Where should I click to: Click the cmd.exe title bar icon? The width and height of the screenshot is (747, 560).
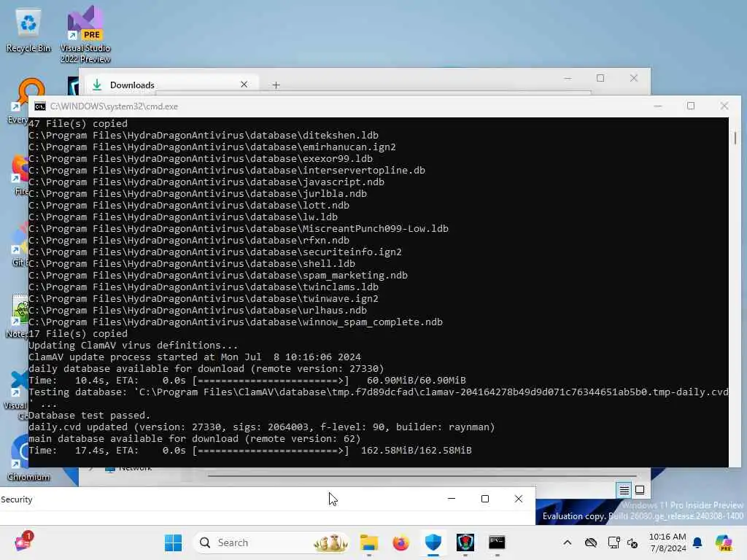[x=40, y=106]
